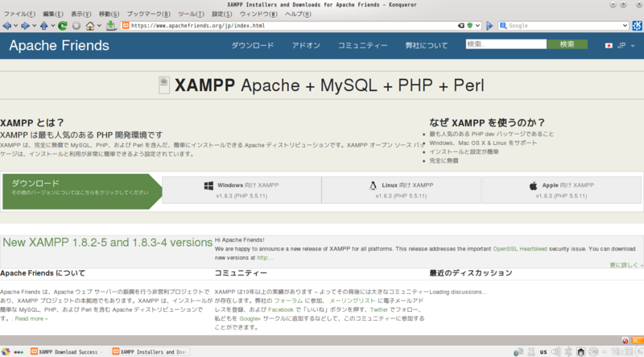The height and width of the screenshot is (357, 644).
Task: Download Linux 向け XAMPP
Action: 401,190
